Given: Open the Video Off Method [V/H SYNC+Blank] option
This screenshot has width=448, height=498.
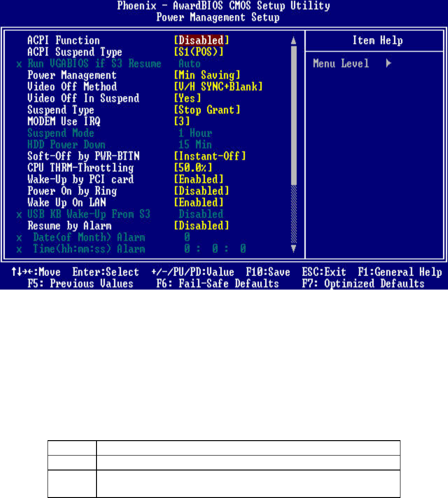Looking at the screenshot, I should coord(218,86).
